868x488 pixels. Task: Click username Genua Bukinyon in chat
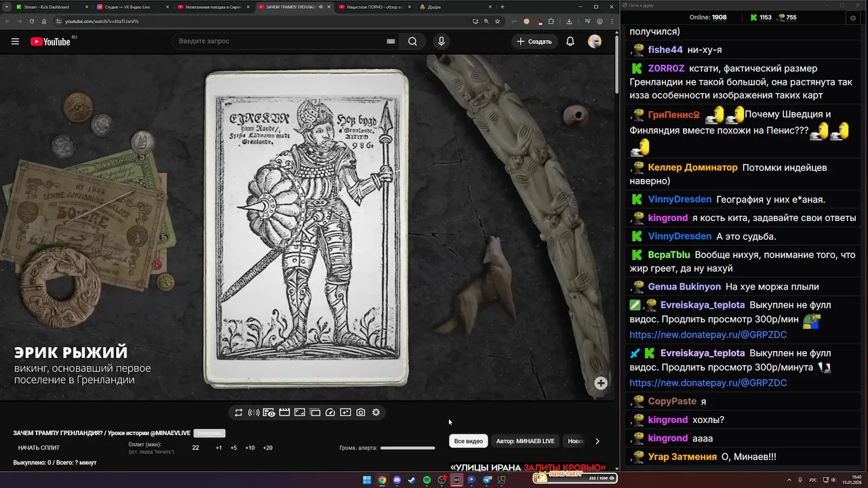click(x=684, y=287)
